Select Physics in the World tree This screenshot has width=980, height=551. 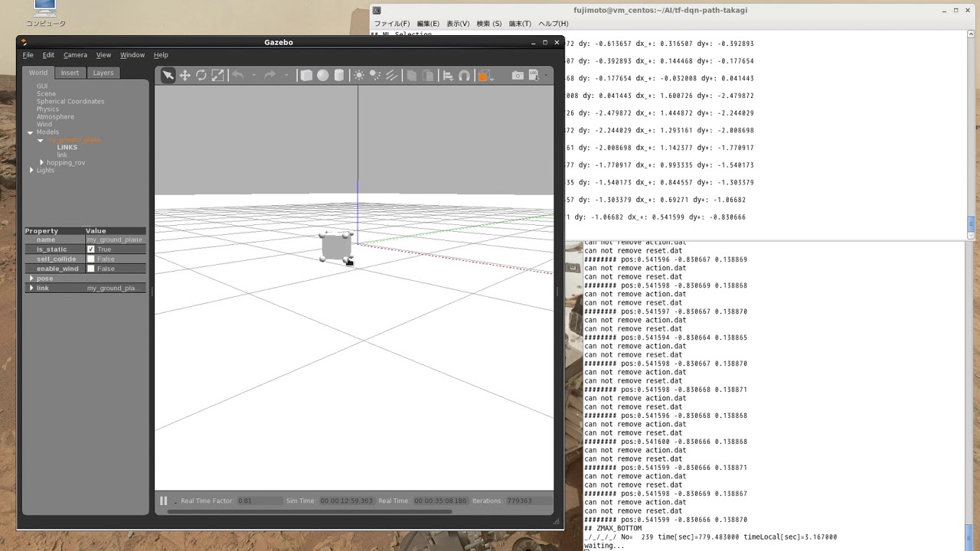coord(47,109)
